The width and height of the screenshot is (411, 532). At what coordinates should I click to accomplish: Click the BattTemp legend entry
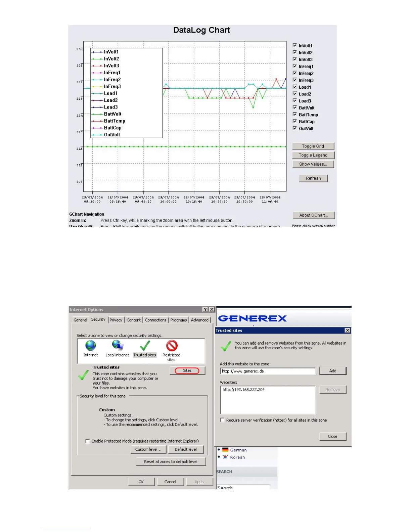108,121
